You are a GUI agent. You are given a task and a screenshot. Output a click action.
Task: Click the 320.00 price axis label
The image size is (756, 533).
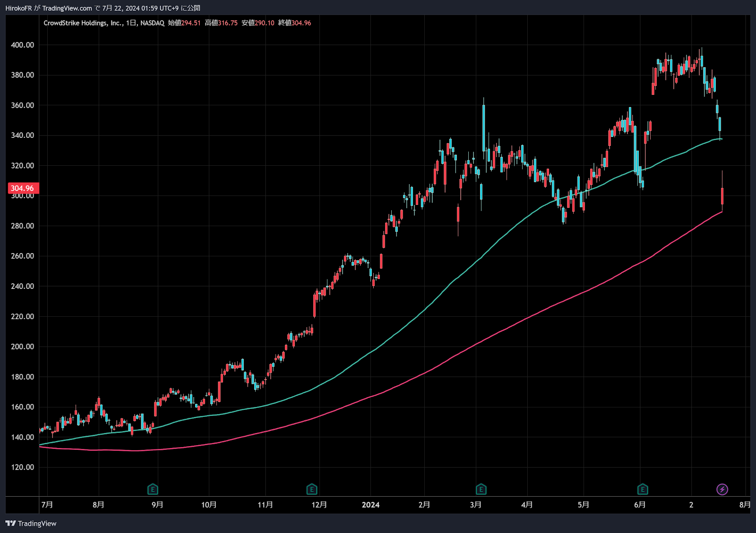click(x=23, y=166)
